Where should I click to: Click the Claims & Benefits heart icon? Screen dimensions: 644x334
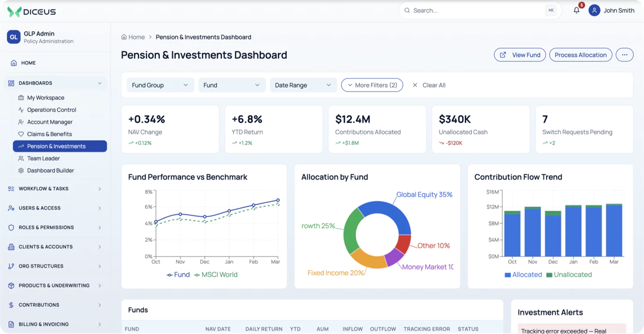pyautogui.click(x=21, y=134)
